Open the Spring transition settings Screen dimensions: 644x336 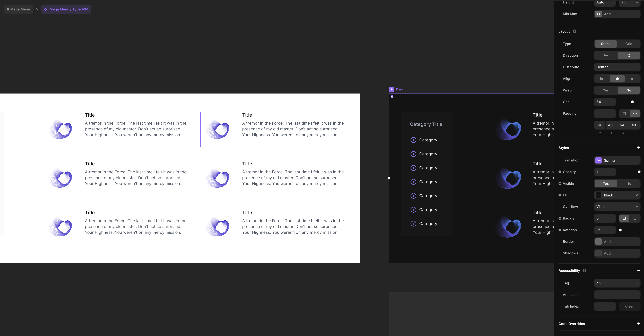click(x=617, y=160)
